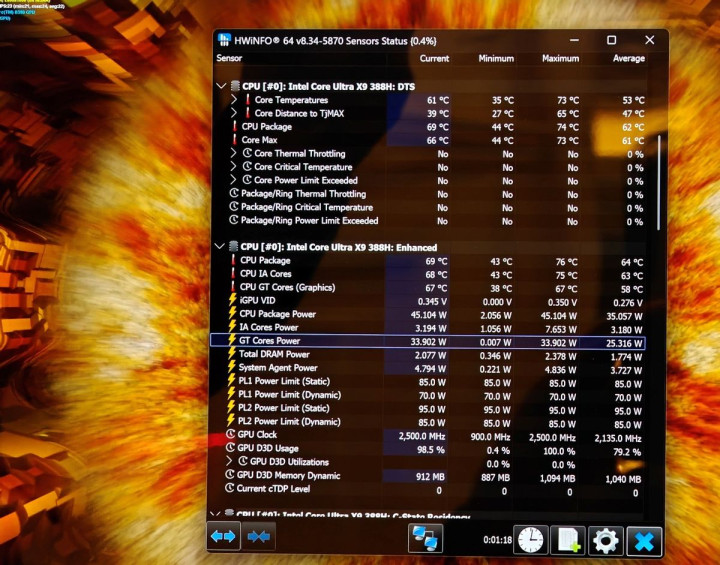
Task: Click the thermometer icon beside Core Max
Action: [234, 139]
